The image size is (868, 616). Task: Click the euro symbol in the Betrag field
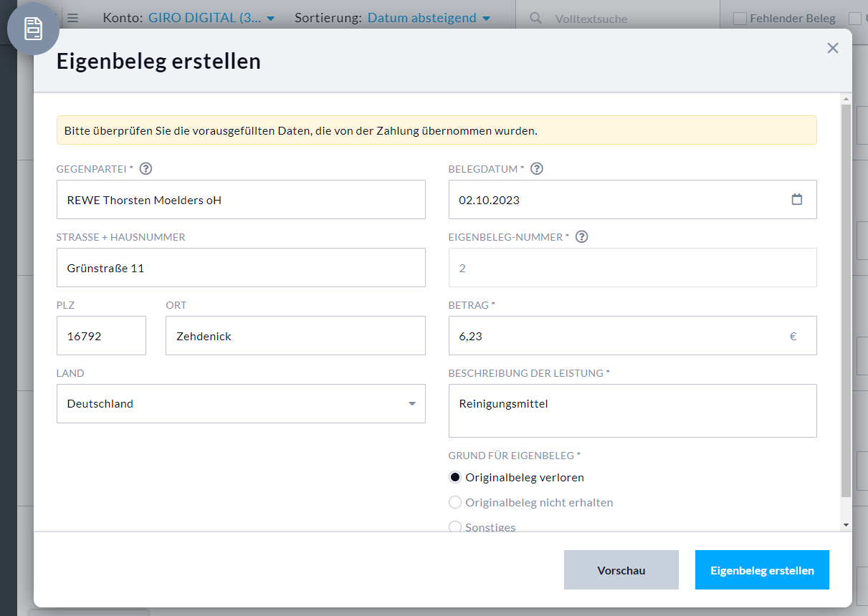pyautogui.click(x=793, y=335)
